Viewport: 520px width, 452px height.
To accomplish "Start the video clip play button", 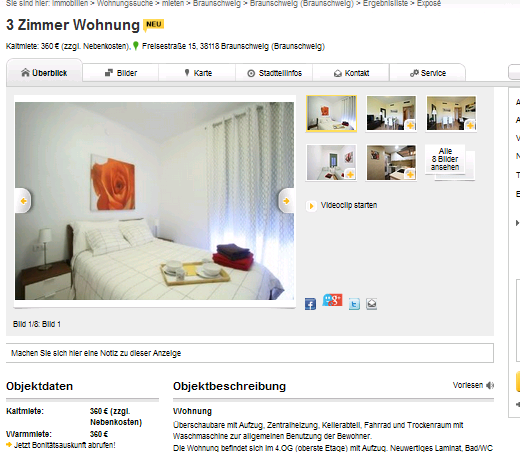I will point(311,206).
